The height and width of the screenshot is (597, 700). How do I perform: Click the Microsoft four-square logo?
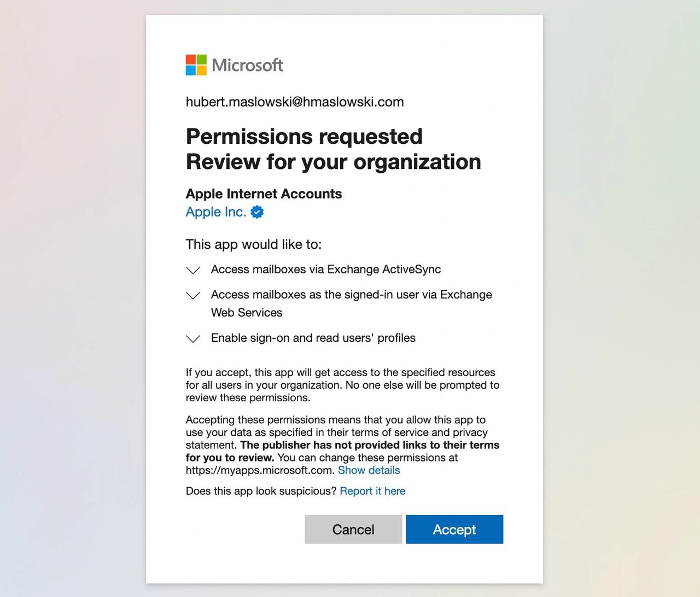[196, 65]
